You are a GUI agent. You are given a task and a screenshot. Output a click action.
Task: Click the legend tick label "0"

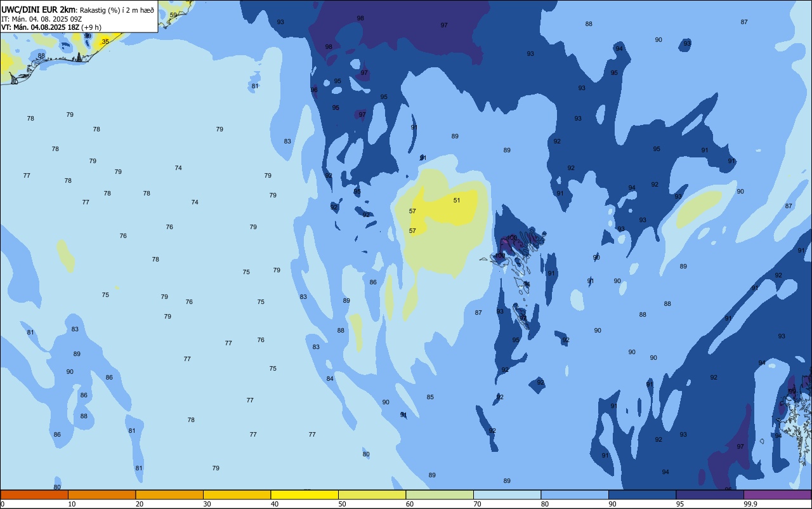pos(3,504)
